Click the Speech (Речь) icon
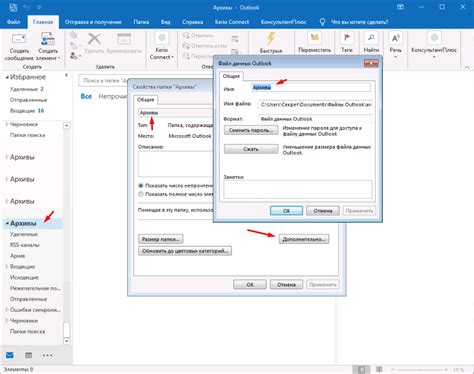This screenshot has height=374, width=474. click(396, 38)
